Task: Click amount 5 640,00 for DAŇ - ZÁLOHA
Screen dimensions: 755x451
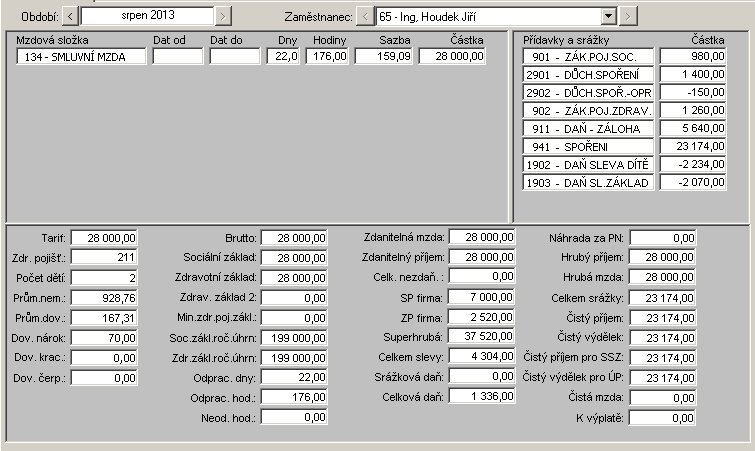Action: pyautogui.click(x=693, y=128)
